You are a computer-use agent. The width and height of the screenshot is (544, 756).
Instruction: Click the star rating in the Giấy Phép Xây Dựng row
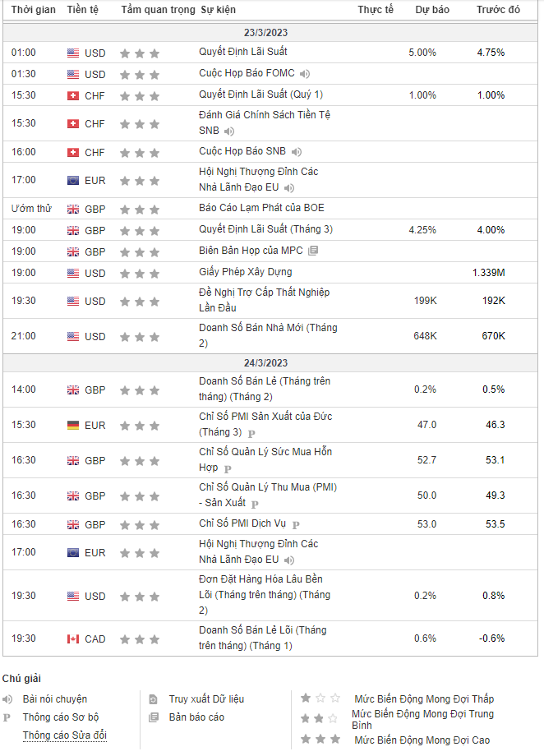140,273
